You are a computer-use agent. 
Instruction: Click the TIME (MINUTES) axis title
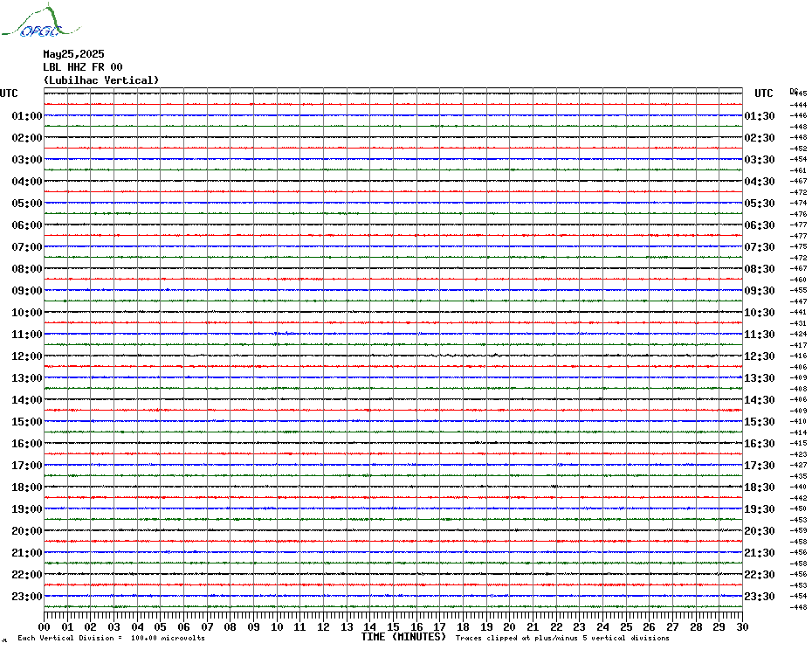[x=403, y=637]
